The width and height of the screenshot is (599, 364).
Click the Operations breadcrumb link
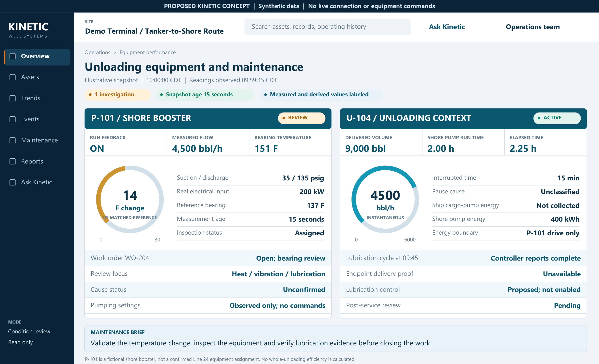pos(97,52)
